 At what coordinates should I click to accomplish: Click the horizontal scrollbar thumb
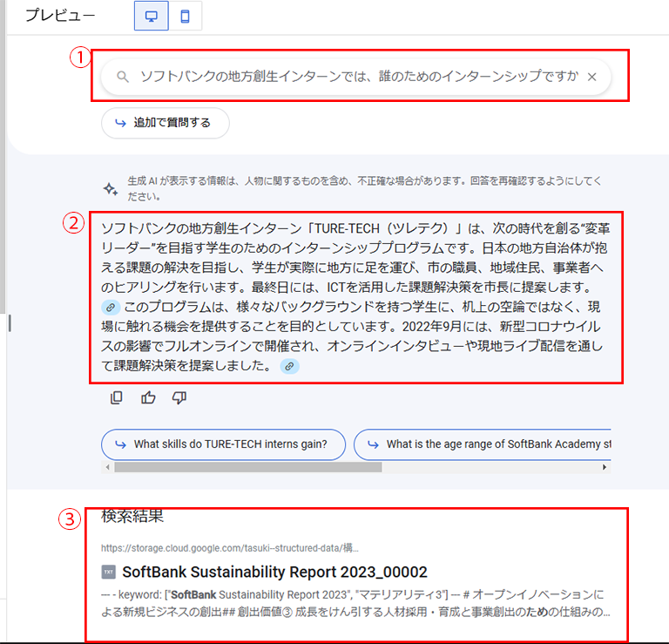248,467
